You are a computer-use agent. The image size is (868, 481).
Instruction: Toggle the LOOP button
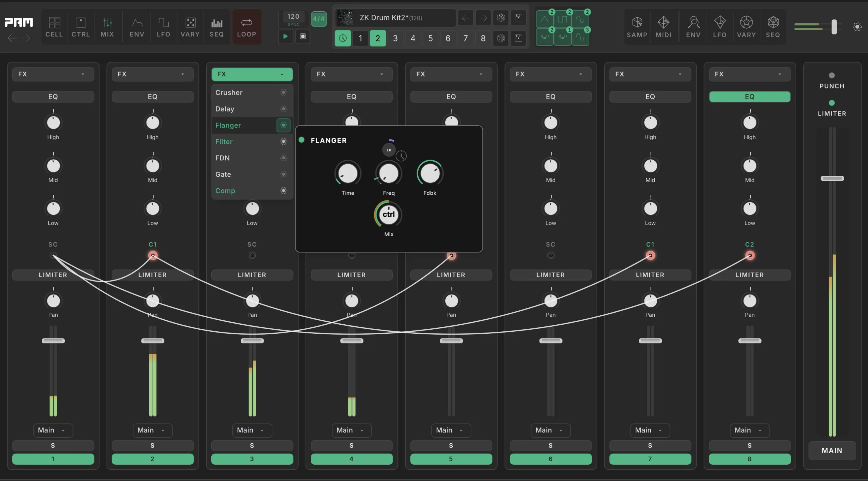[x=247, y=27]
